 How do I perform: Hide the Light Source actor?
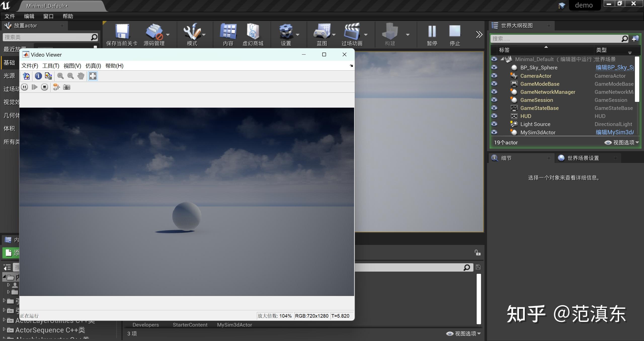coord(494,124)
